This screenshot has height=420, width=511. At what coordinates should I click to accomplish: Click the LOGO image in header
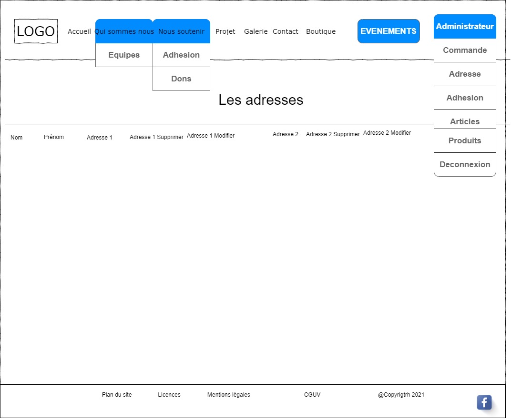coord(36,31)
